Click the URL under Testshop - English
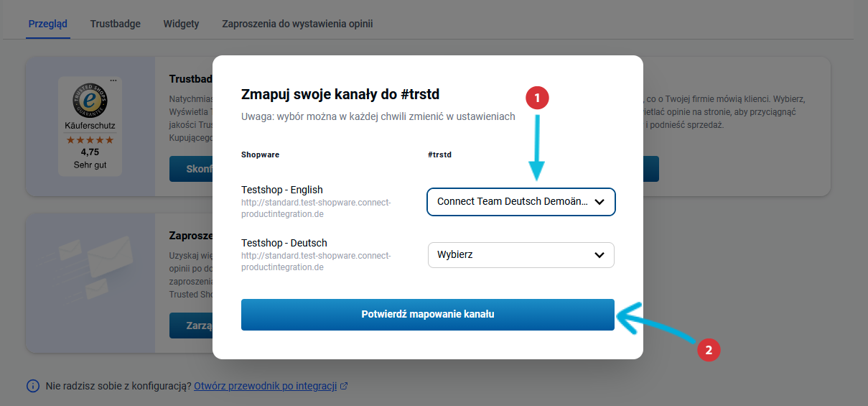Image resolution: width=868 pixels, height=406 pixels. 316,207
